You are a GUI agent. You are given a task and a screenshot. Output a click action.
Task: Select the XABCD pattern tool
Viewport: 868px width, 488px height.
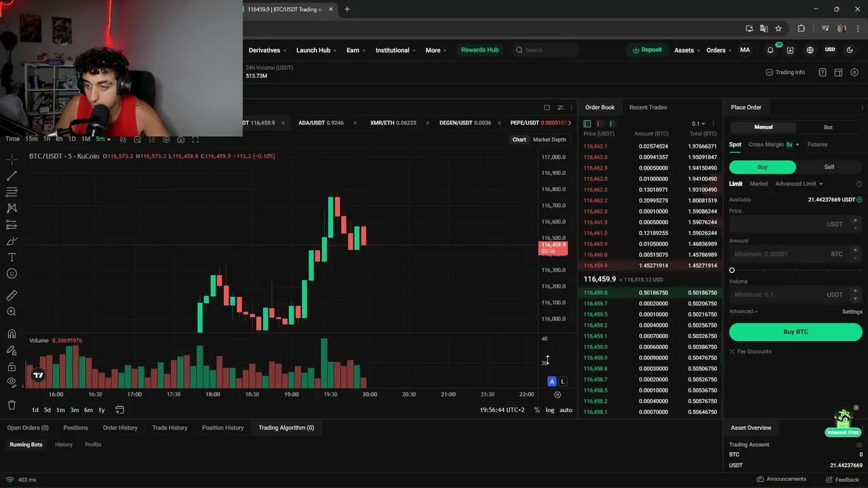click(x=12, y=208)
